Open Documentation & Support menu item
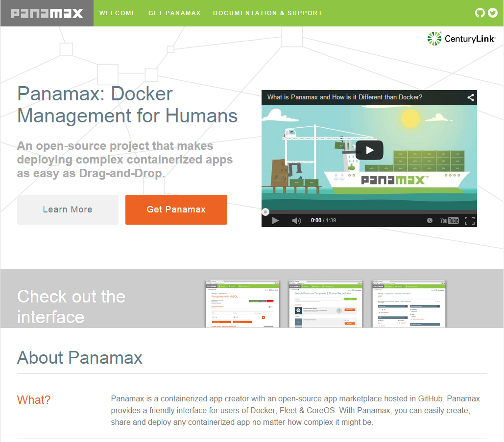 click(268, 13)
